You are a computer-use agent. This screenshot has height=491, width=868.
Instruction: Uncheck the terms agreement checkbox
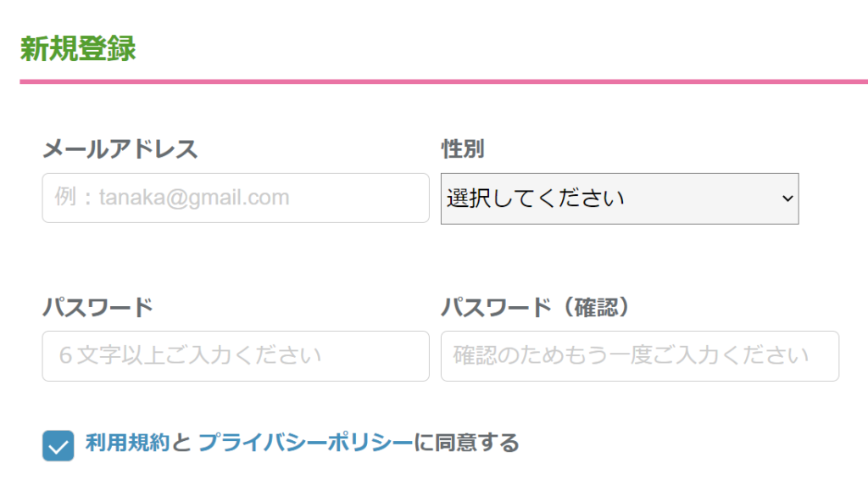click(58, 445)
